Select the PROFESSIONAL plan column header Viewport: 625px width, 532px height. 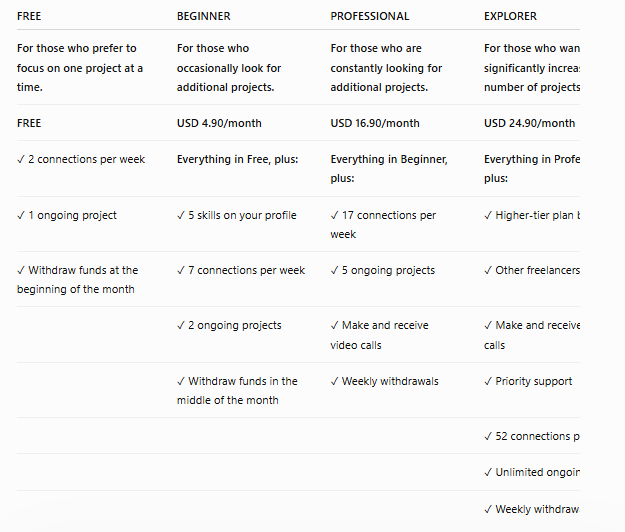coord(369,16)
